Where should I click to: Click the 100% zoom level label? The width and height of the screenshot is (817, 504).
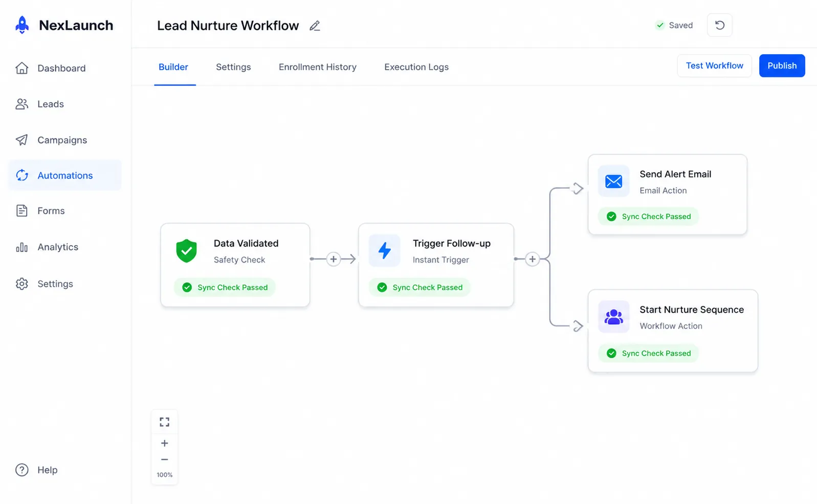(x=164, y=475)
